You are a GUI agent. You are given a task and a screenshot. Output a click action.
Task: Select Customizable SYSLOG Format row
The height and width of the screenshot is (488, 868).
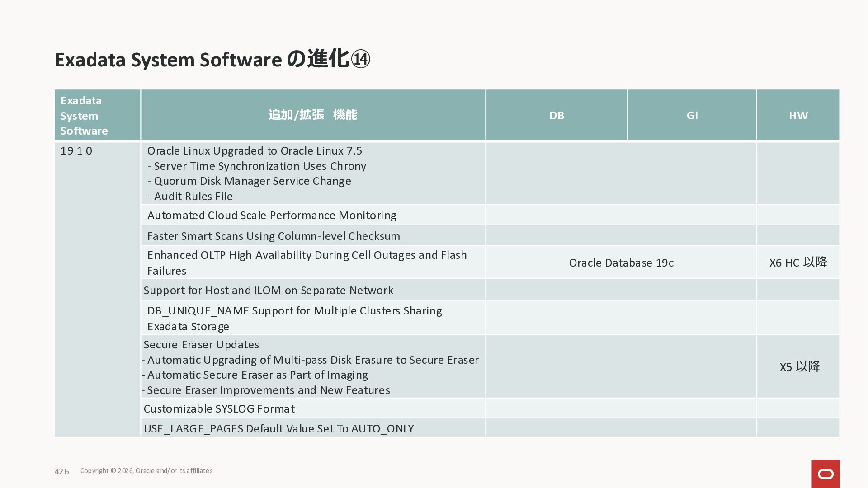click(x=219, y=409)
